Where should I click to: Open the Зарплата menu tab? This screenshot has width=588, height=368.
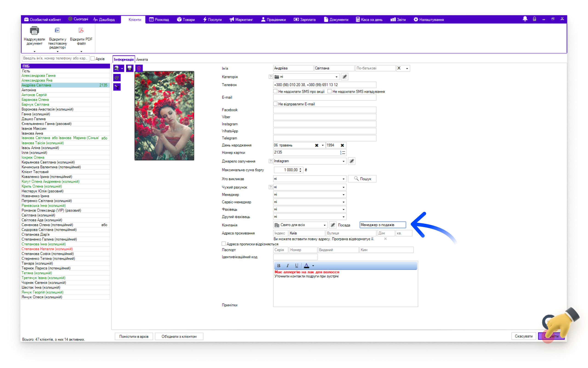point(305,20)
